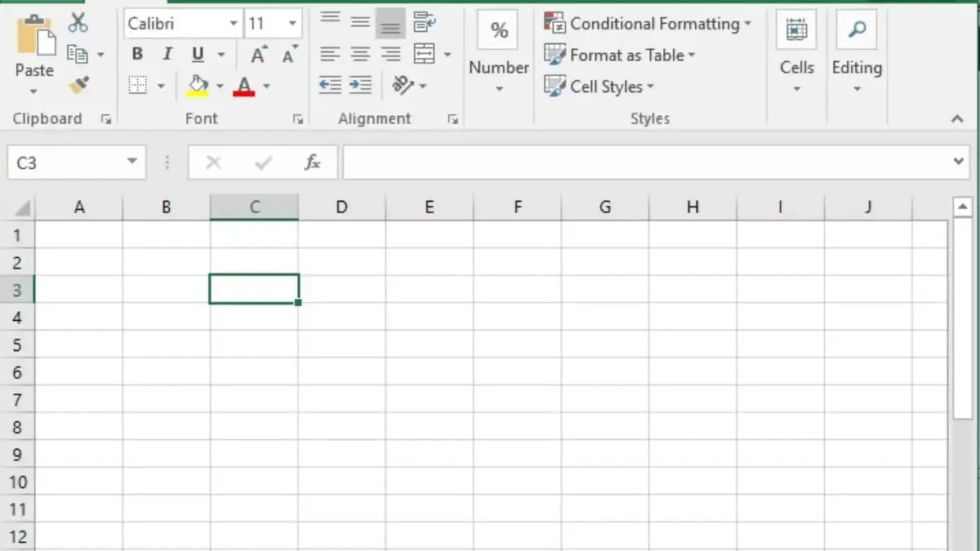Click the Paste clipboard icon
Image resolution: width=980 pixels, height=551 pixels.
click(36, 35)
